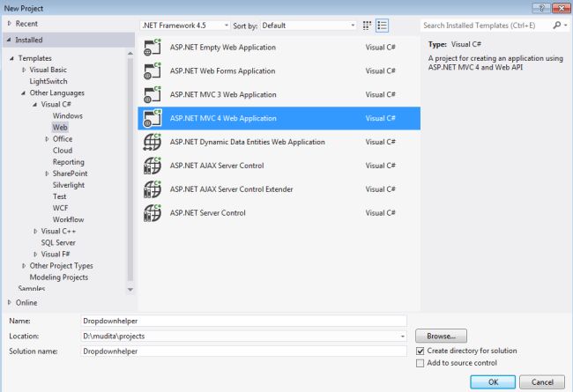Expand the SharePoint node
Viewport: 573px width, 392px height.
coord(47,174)
